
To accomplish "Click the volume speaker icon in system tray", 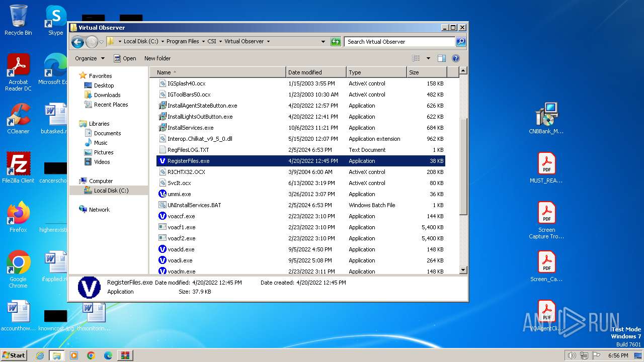I will click(572, 355).
